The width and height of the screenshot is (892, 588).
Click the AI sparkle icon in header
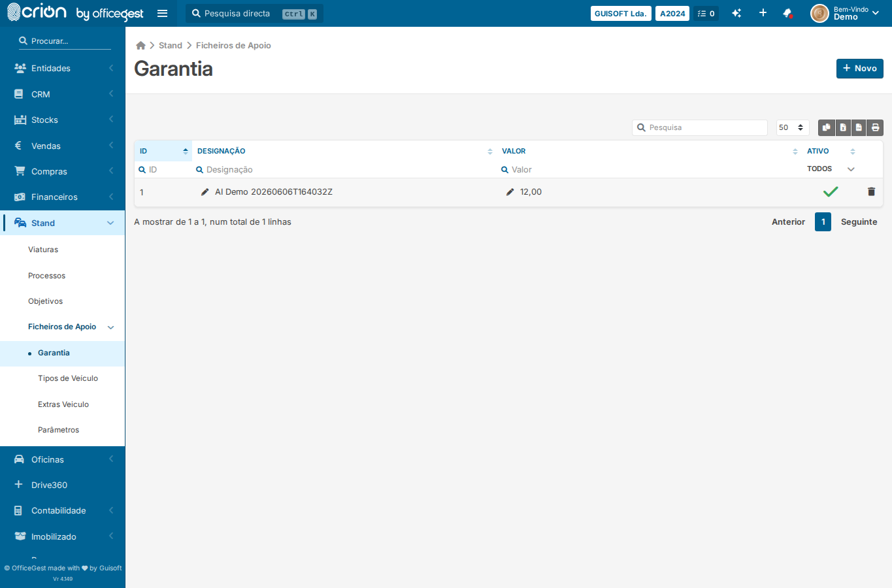tap(736, 13)
